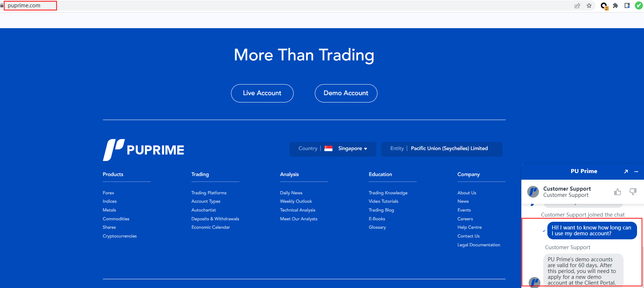Pop out the PU Prime chat window
The width and height of the screenshot is (644, 288).
626,171
